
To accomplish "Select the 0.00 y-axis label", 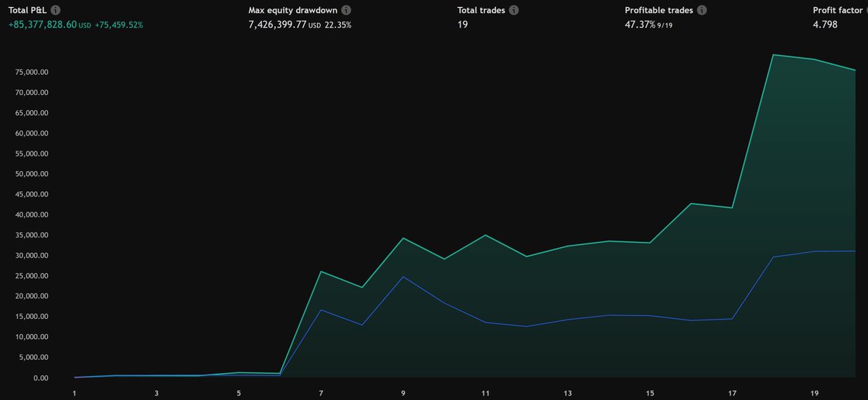I will click(x=41, y=378).
